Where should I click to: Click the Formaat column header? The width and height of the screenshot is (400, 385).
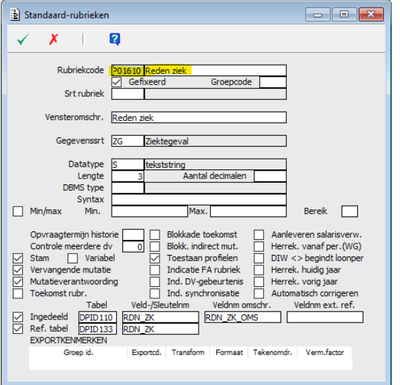coord(229,352)
